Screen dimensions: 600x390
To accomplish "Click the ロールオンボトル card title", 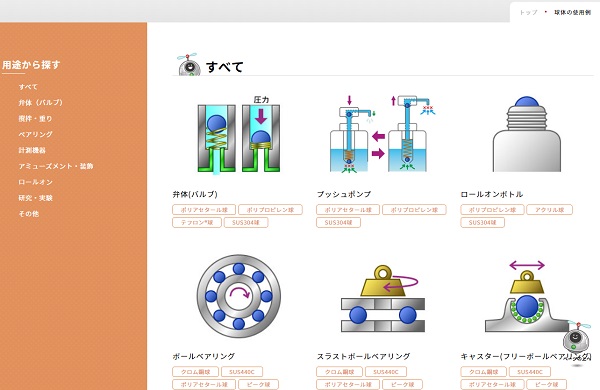I will tap(492, 194).
